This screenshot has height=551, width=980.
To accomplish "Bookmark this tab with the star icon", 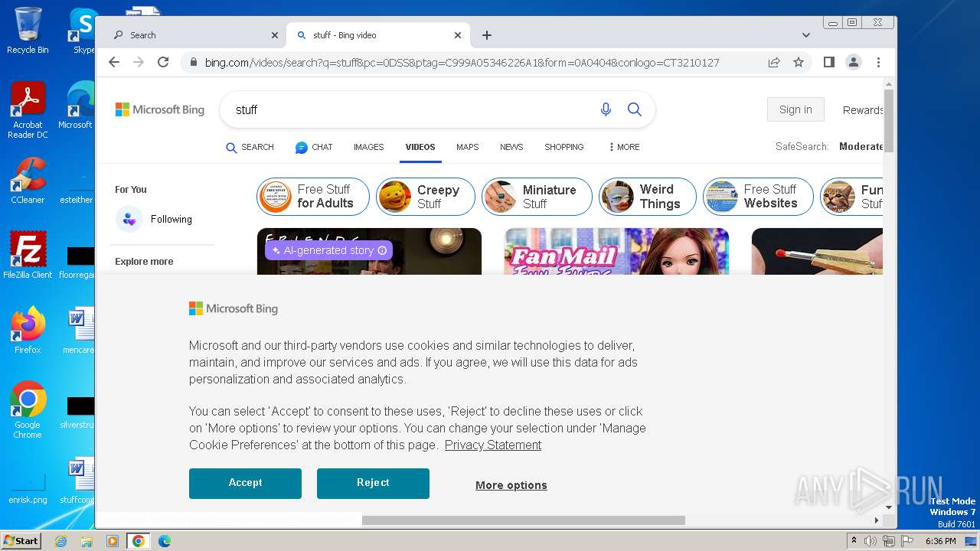I will pyautogui.click(x=799, y=63).
